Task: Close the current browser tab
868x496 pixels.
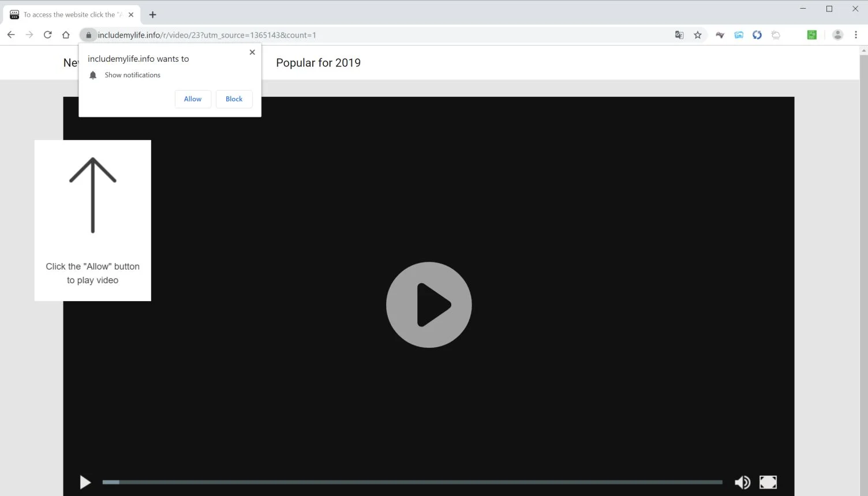Action: (x=131, y=14)
